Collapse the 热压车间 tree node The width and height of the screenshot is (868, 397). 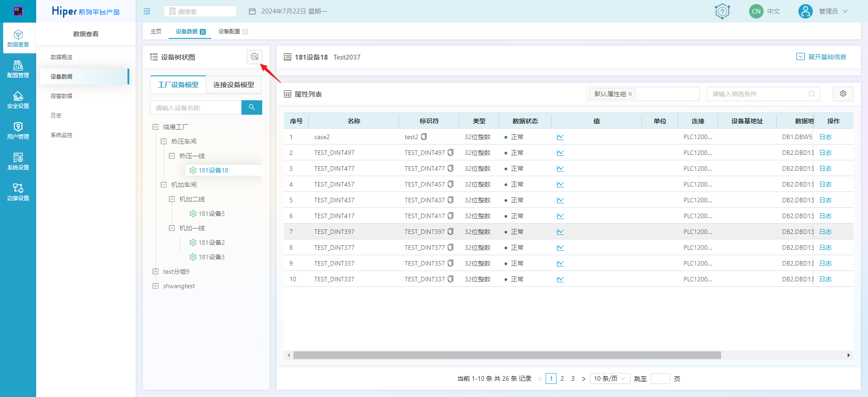tap(164, 141)
